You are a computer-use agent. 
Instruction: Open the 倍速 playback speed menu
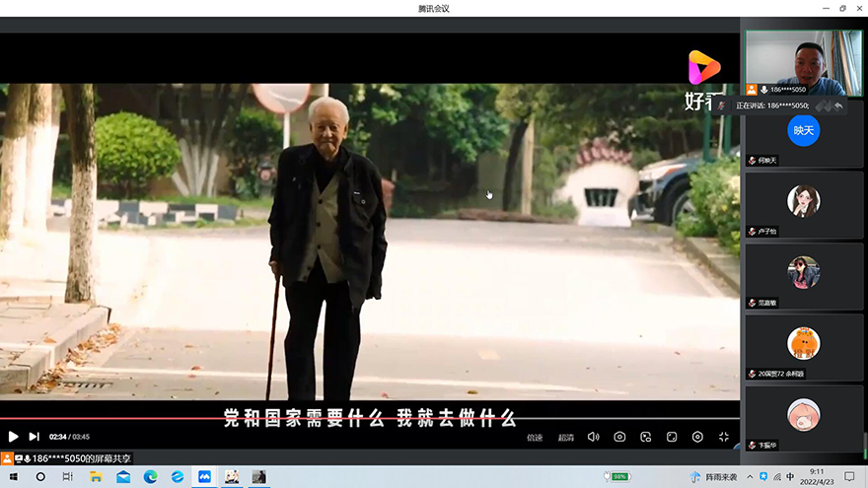535,438
